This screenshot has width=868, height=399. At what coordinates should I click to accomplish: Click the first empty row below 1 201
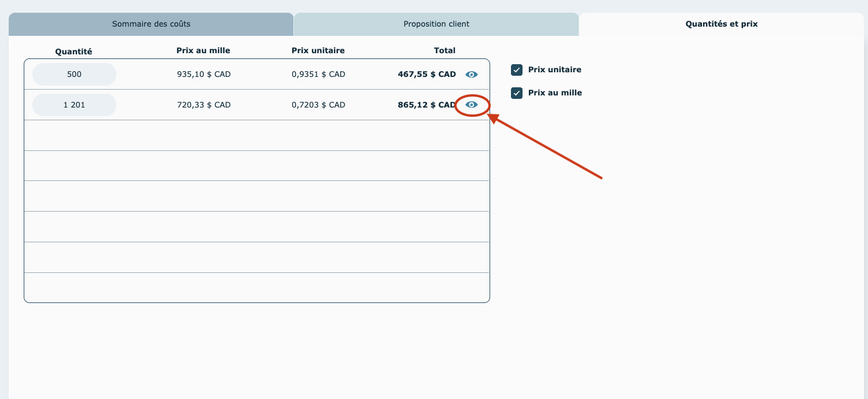tap(256, 135)
